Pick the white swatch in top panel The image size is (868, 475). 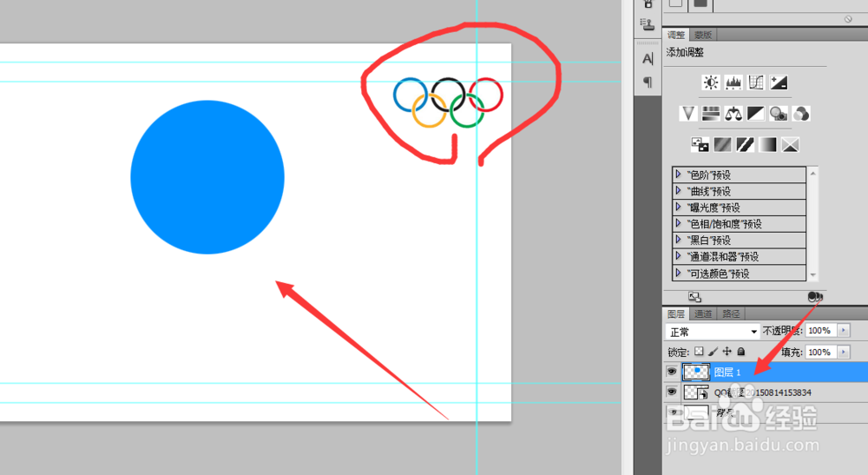pos(675,3)
